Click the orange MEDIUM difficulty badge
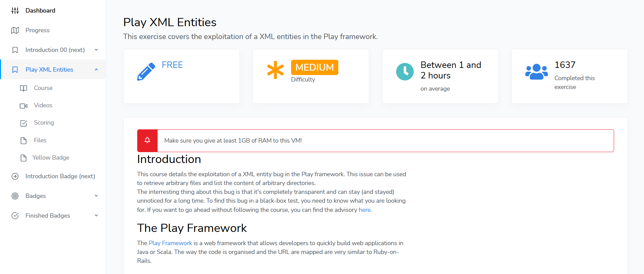Viewport: 644px width, 274px height. point(315,67)
